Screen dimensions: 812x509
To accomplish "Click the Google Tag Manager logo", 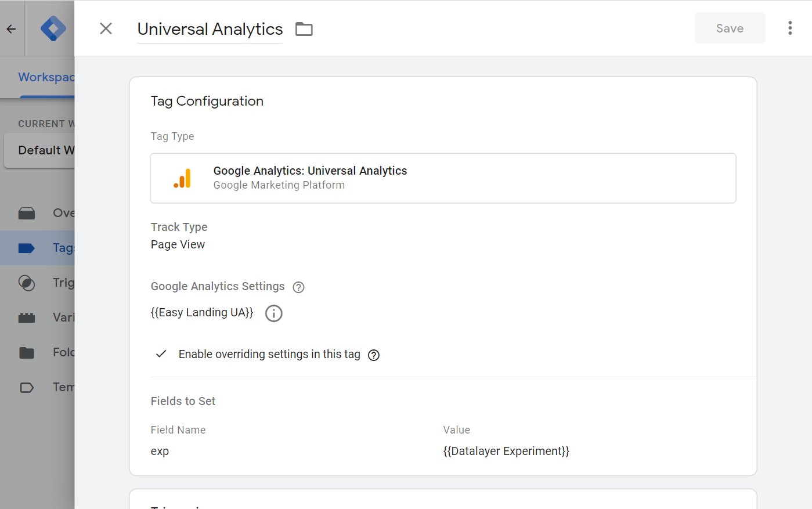I will click(x=53, y=28).
